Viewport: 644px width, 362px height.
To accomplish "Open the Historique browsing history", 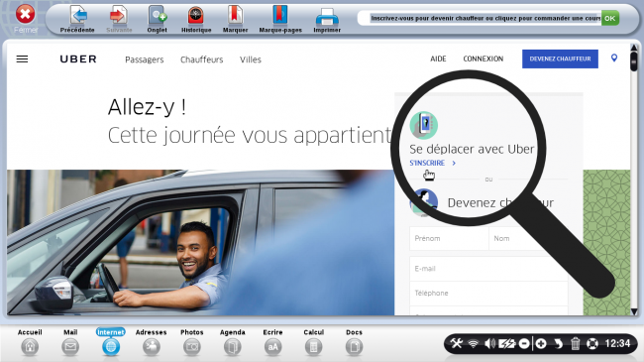I will (x=196, y=16).
